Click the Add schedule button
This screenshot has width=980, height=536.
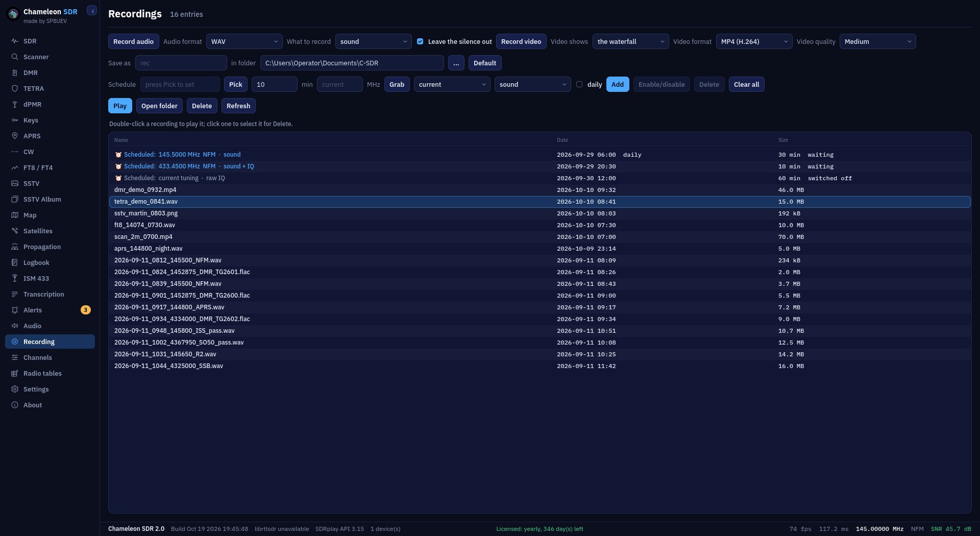point(617,84)
